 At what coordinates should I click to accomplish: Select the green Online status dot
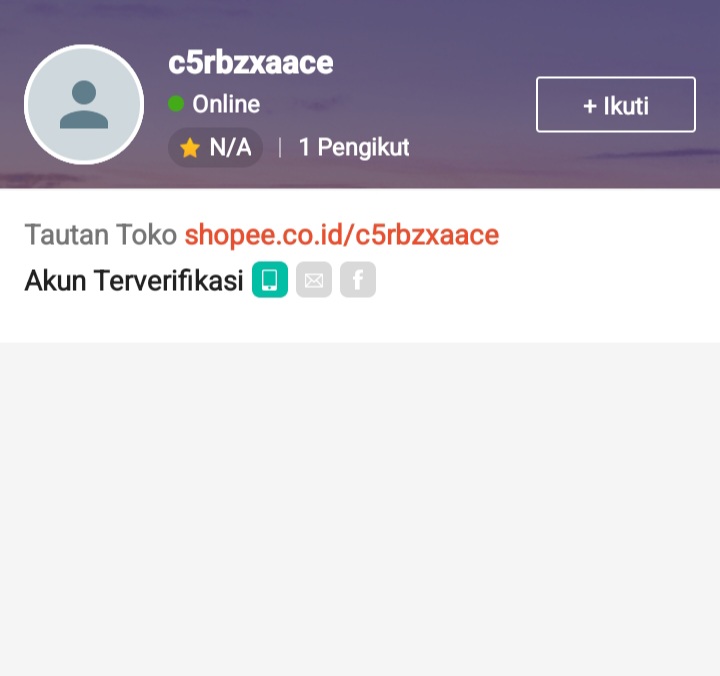coord(176,103)
